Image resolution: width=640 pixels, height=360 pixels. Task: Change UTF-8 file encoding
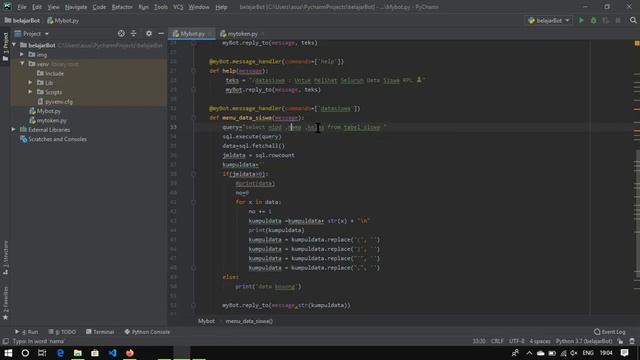point(516,341)
